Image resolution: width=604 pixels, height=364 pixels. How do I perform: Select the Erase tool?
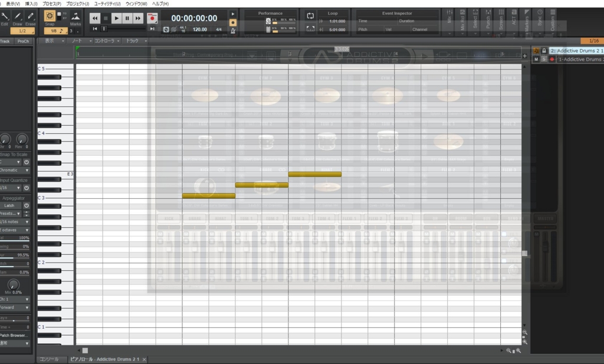(x=31, y=16)
